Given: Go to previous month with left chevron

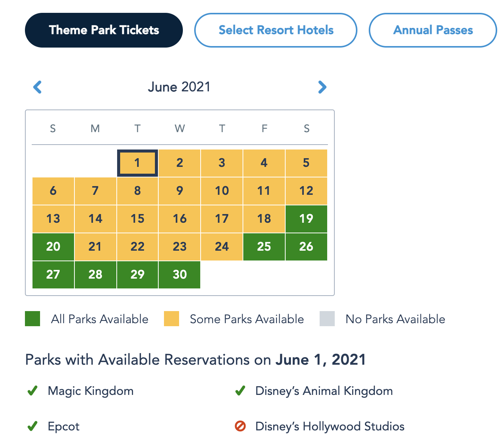Looking at the screenshot, I should (37, 87).
